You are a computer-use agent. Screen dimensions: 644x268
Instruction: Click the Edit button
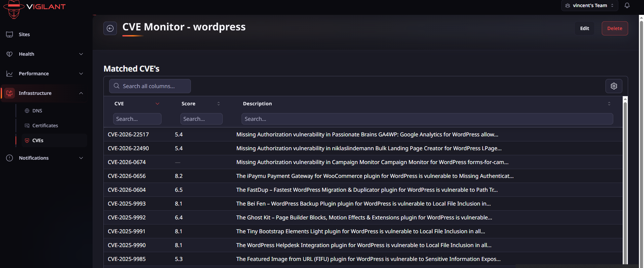585,28
